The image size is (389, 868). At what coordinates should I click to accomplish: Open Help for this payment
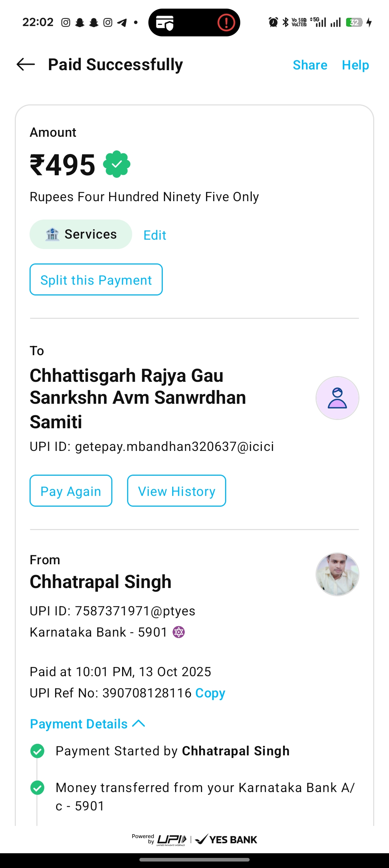(x=355, y=65)
